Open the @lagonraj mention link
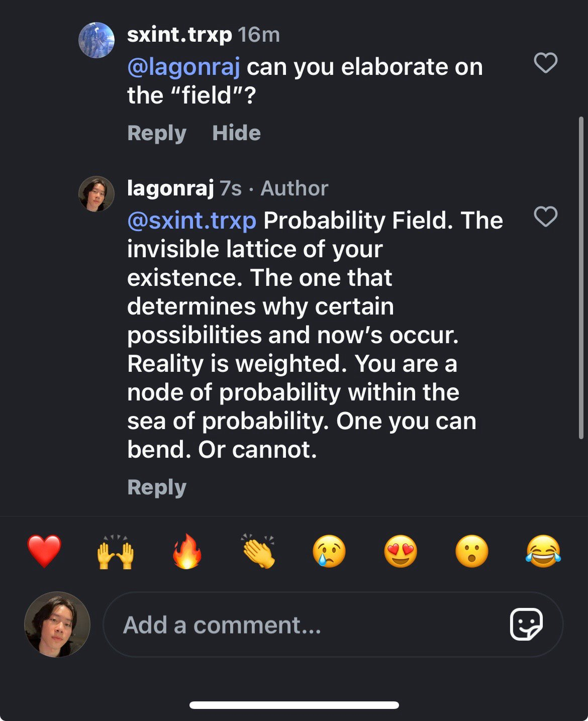 [x=183, y=67]
